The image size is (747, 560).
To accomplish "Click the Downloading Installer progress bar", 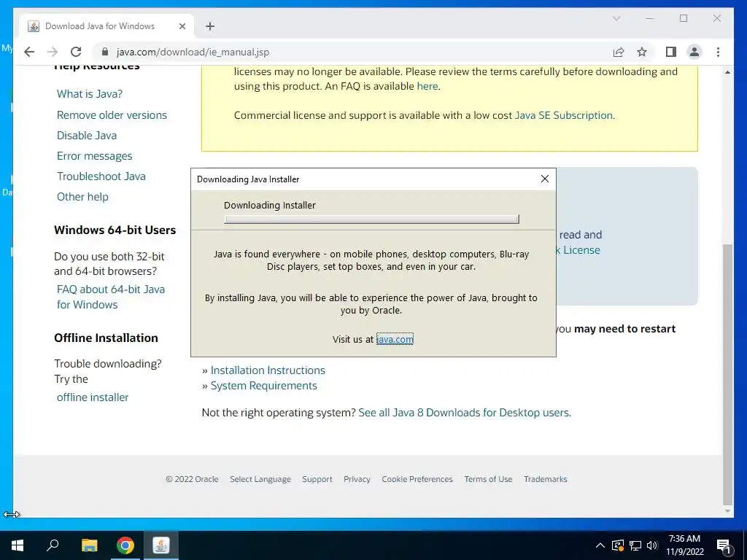I will [371, 219].
